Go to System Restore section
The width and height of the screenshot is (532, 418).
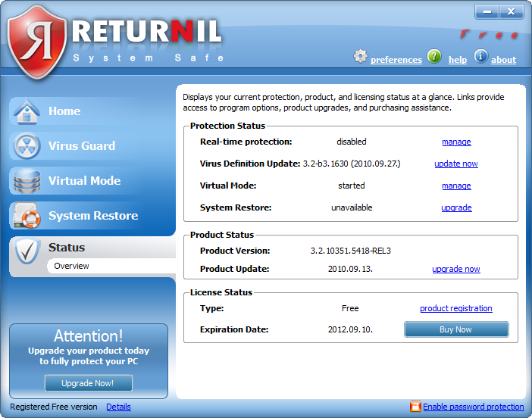[x=92, y=216]
